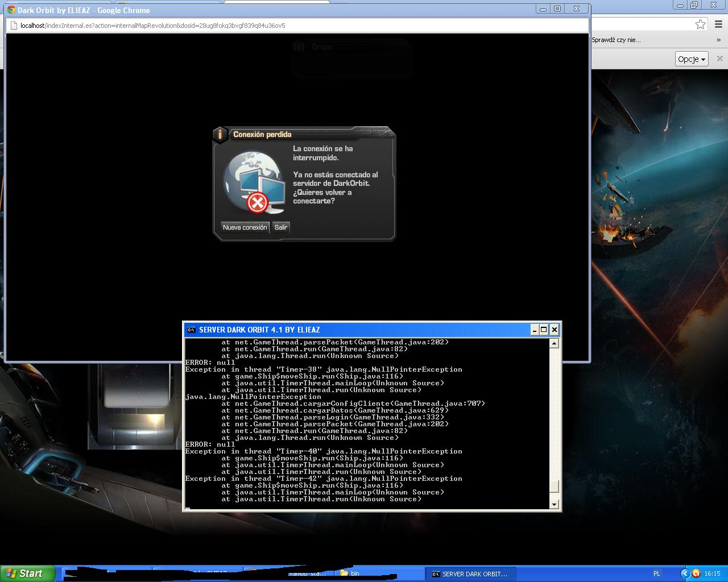Click the console scrollbar thumb

pyautogui.click(x=555, y=487)
